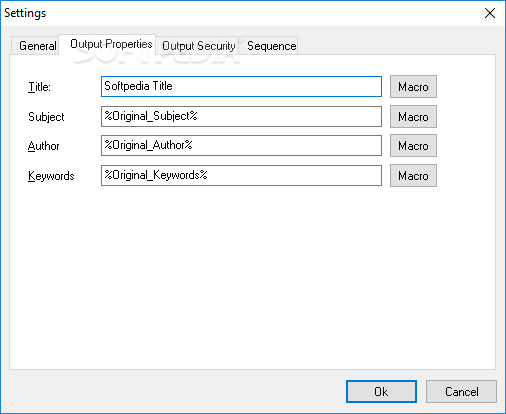The image size is (506, 414).
Task: Click the Author text box
Action: click(241, 145)
